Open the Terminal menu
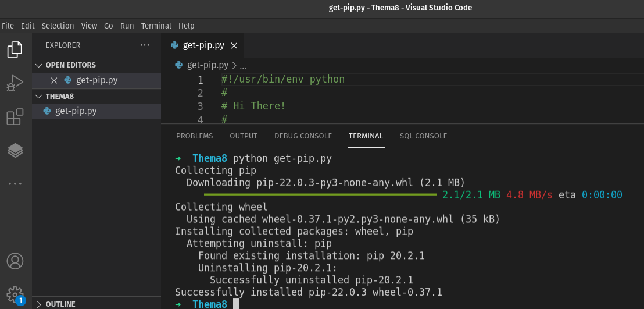Screen dimensions: 644x309 click(x=156, y=26)
